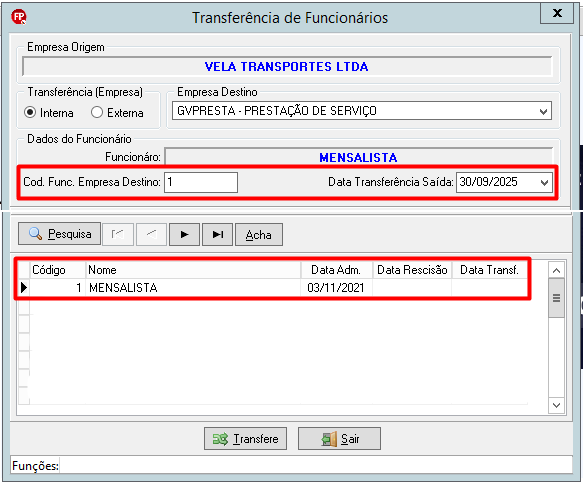The image size is (583, 485).
Task: Click the FP application icon in title bar
Action: (19, 17)
